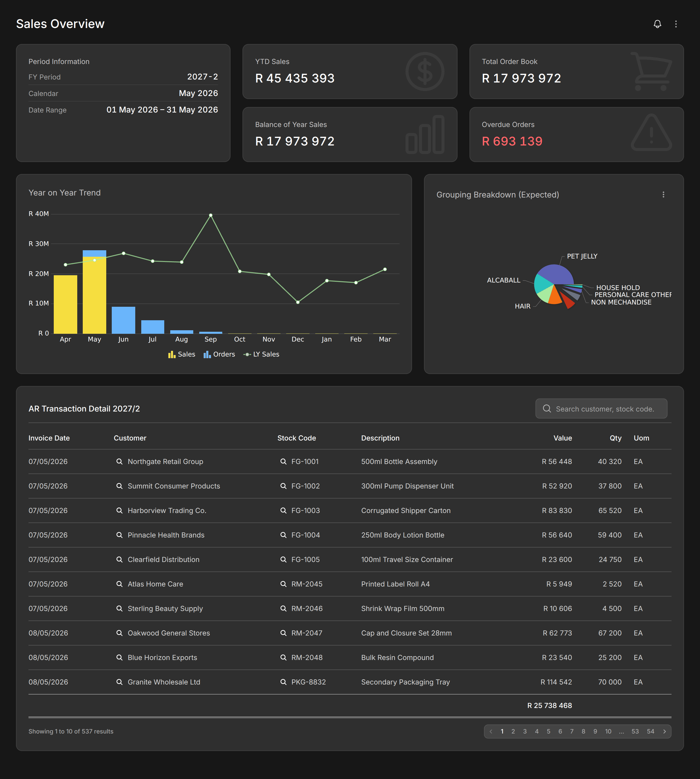This screenshot has width=700, height=779.
Task: Click lookup icon beside stock code RM-2045
Action: [283, 583]
